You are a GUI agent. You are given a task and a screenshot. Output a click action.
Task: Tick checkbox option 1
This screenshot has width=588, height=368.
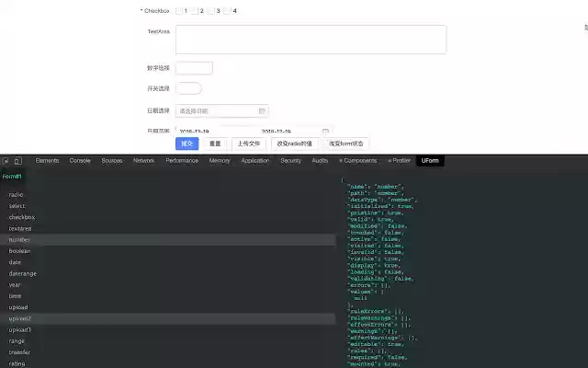[179, 11]
